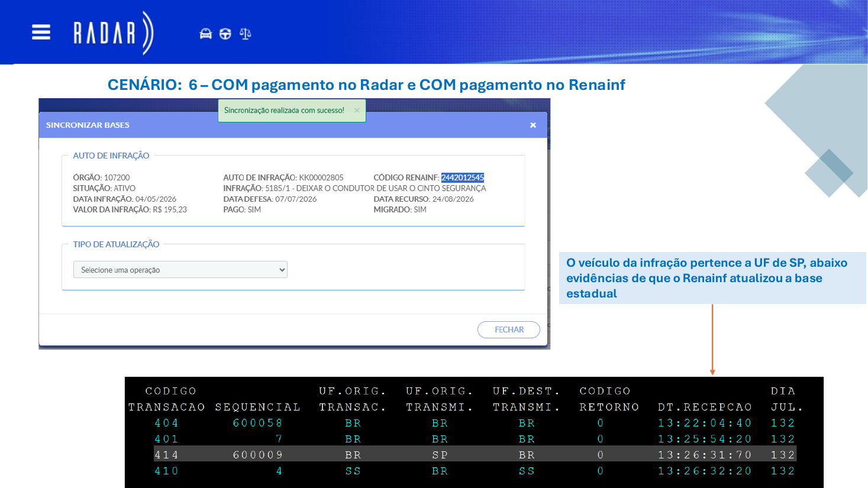Viewport: 868px width, 488px height.
Task: Open the vehicle car icon
Action: (x=205, y=34)
